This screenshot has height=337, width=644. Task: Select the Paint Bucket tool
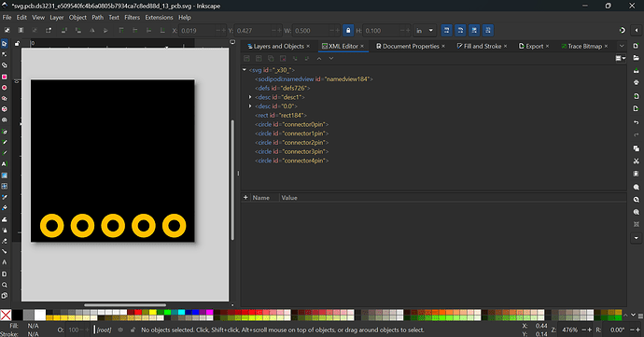point(5,208)
